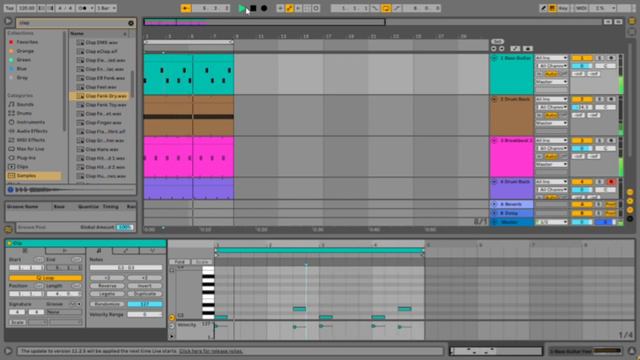The height and width of the screenshot is (360, 640).
Task: Open the Drums category
Action: [x=24, y=113]
